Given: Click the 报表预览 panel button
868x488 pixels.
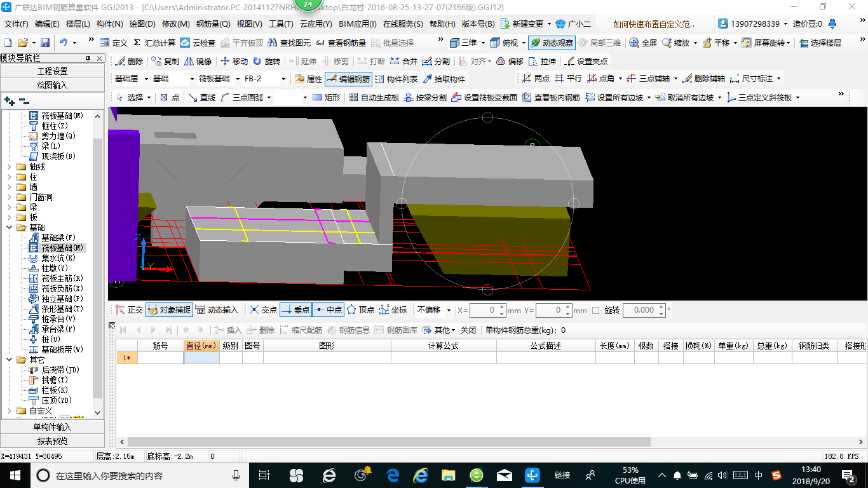Looking at the screenshot, I should tap(52, 441).
